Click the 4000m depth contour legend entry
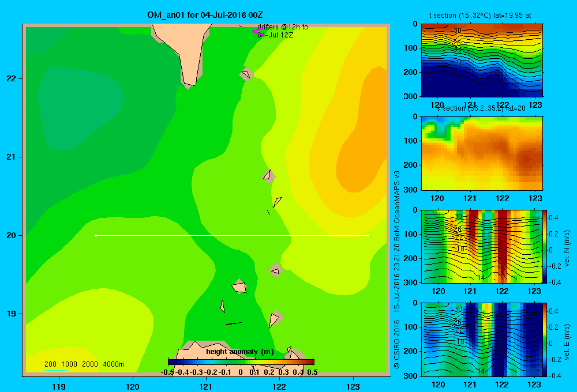577x392 pixels. (x=113, y=364)
